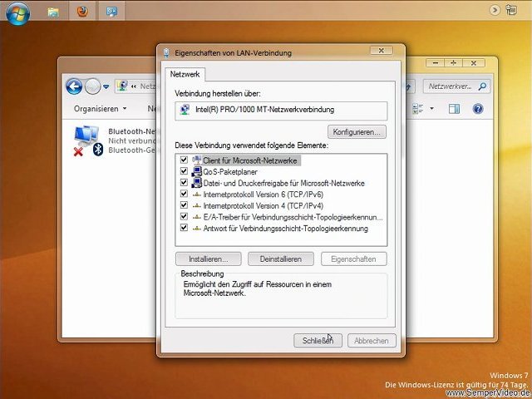532x399 pixels.
Task: Click the Explorer back arrow button
Action: click(x=74, y=86)
